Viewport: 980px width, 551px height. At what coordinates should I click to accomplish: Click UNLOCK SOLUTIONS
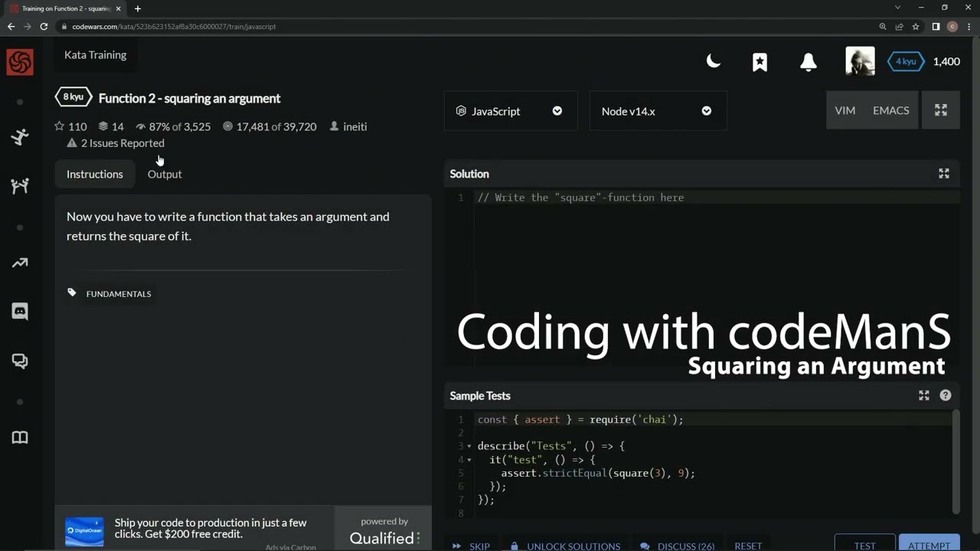click(x=566, y=546)
